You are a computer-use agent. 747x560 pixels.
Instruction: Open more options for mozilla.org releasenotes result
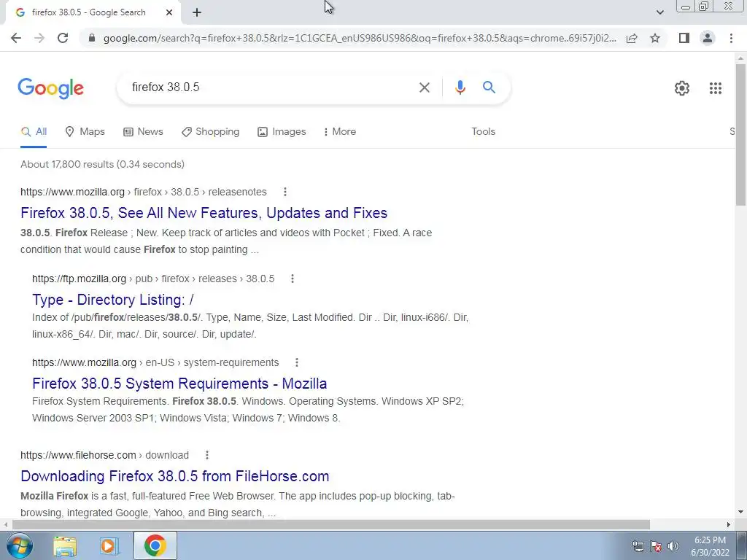tap(285, 192)
